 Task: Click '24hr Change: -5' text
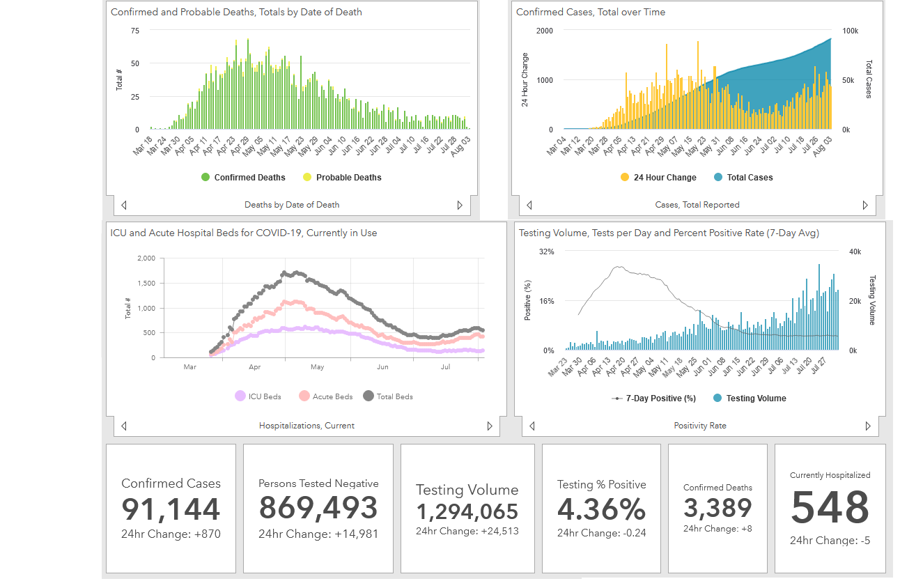[830, 541]
